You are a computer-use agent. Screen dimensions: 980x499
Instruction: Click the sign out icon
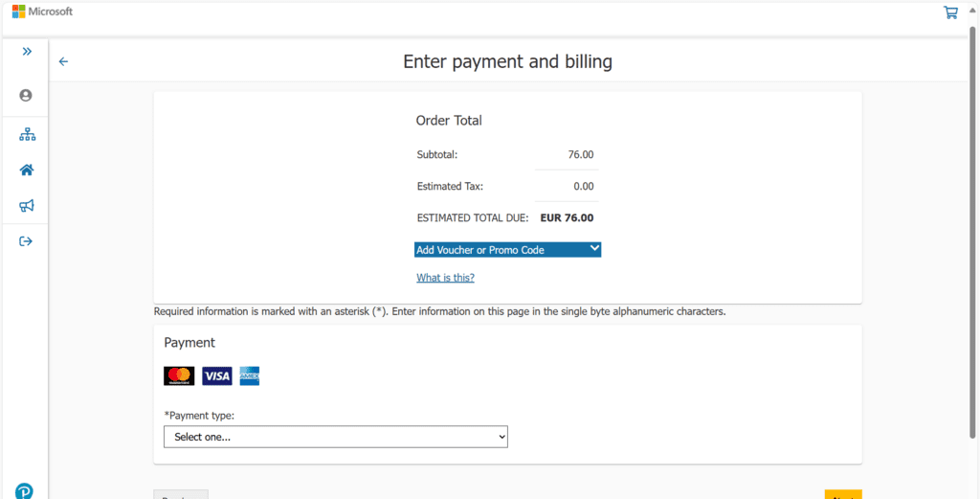pyautogui.click(x=27, y=241)
